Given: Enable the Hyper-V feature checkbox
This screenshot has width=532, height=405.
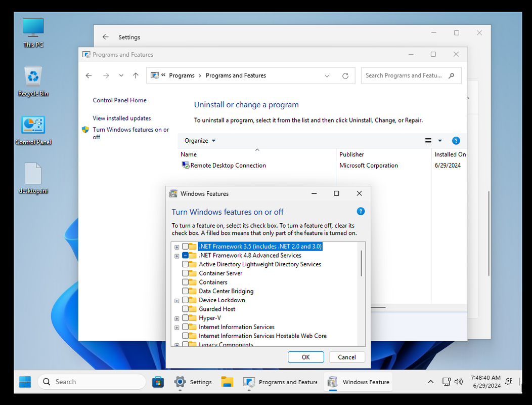Looking at the screenshot, I should [185, 318].
